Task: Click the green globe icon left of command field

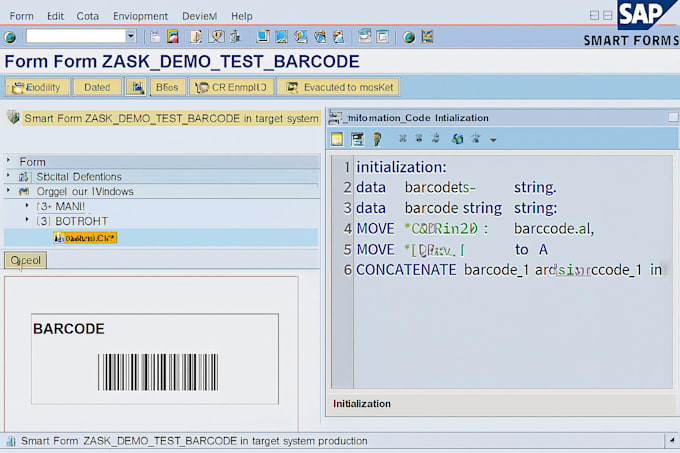Action: 10,37
